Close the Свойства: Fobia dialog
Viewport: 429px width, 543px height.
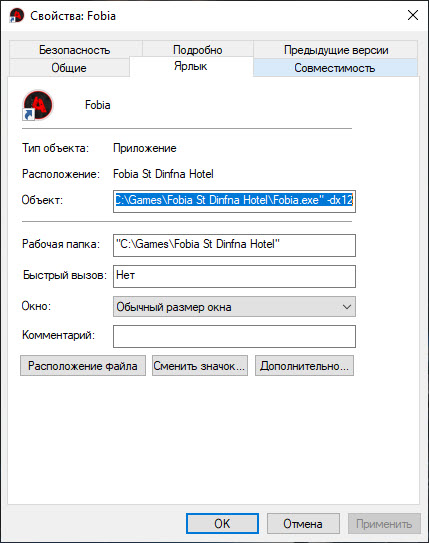413,15
